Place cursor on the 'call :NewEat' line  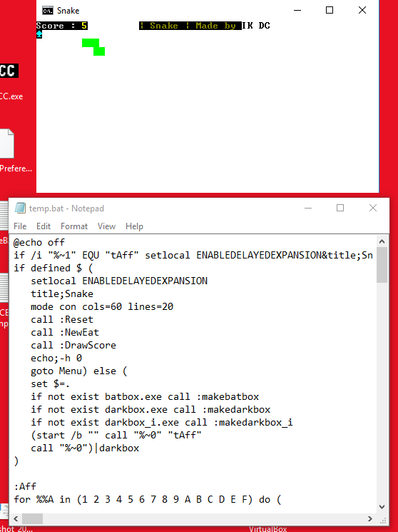click(65, 333)
